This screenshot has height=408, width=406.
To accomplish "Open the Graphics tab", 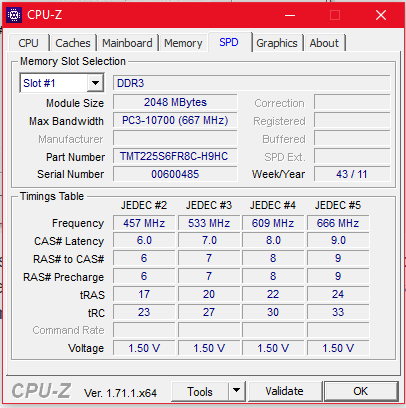I will [x=277, y=43].
